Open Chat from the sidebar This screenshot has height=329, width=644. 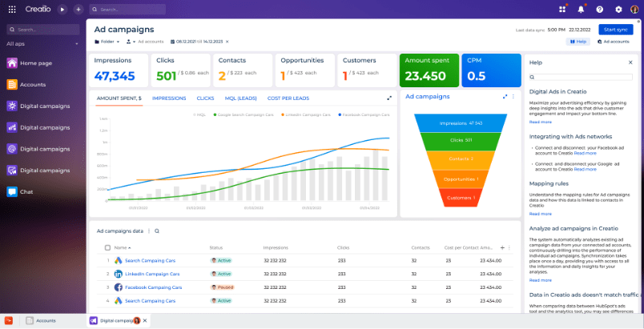pos(20,191)
